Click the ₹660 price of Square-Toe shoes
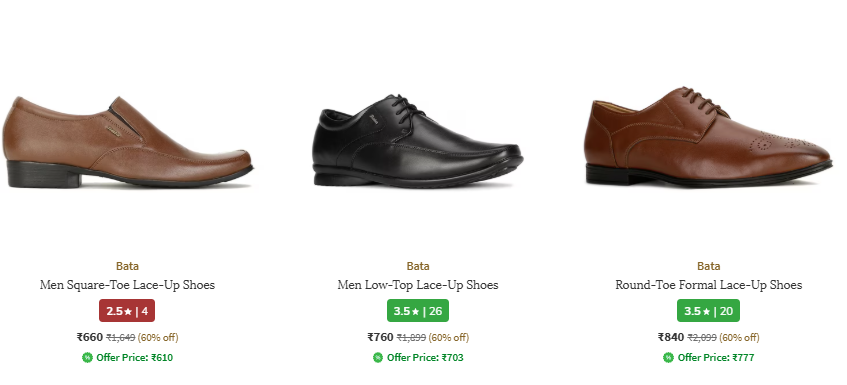Image resolution: width=847 pixels, height=385 pixels. 90,337
